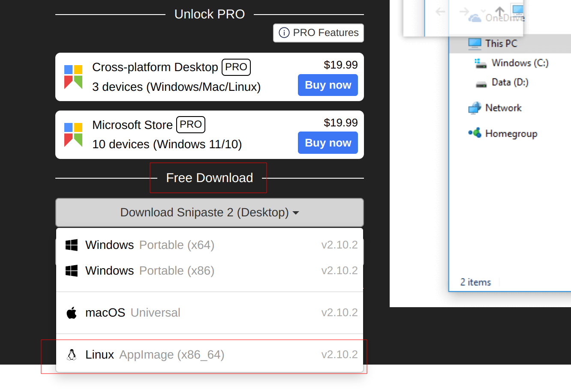Buy now for Cross-platform Desktop PRO

[x=328, y=85]
